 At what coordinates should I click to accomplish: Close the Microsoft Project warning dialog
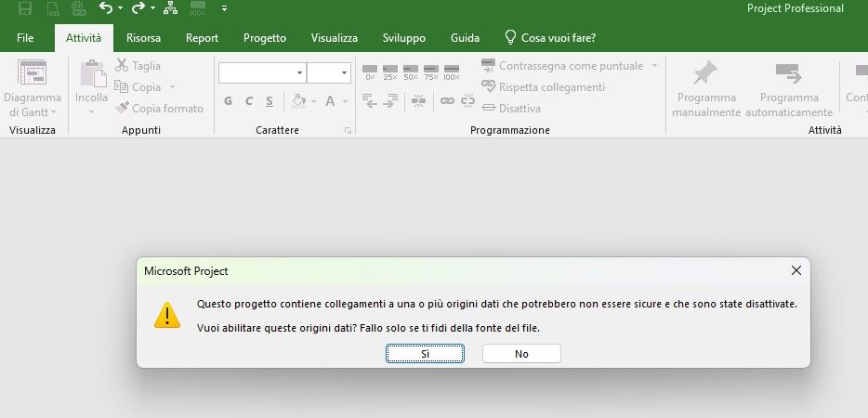pos(796,270)
